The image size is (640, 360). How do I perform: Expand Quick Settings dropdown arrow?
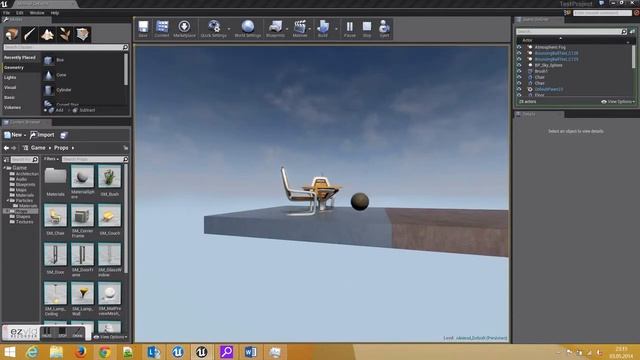pyautogui.click(x=229, y=29)
